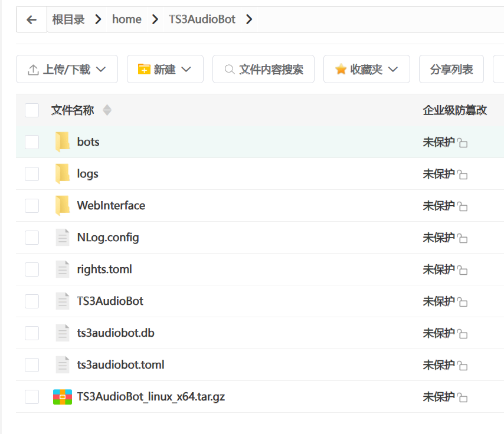
Task: Click the bots folder icon
Action: (62, 142)
